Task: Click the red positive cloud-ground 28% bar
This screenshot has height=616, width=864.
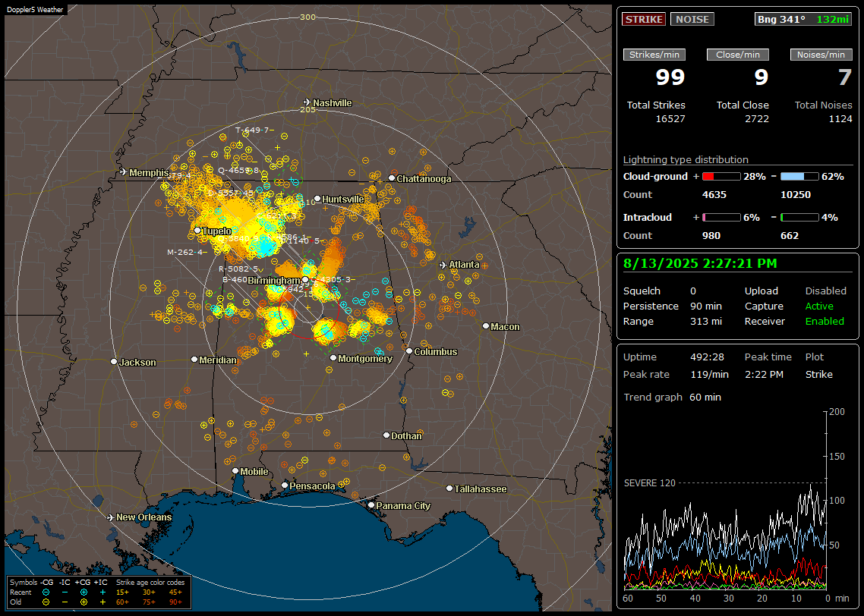Action: pos(721,177)
